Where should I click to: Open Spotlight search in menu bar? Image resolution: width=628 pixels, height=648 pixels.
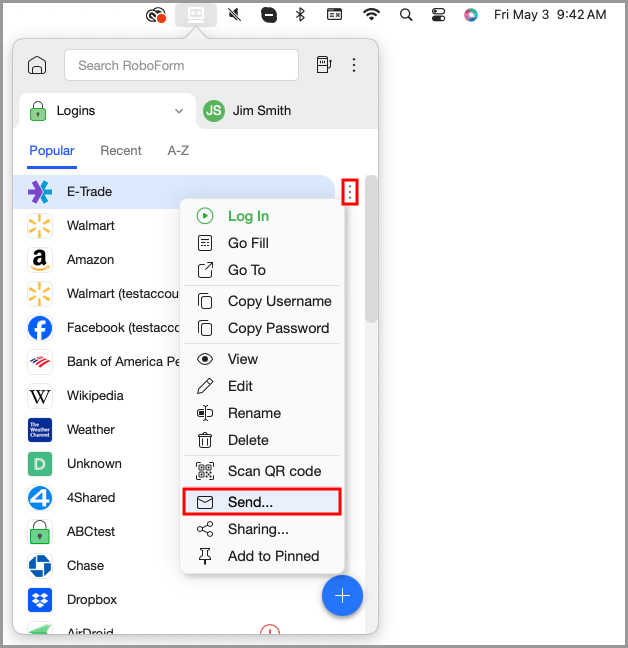(x=406, y=15)
